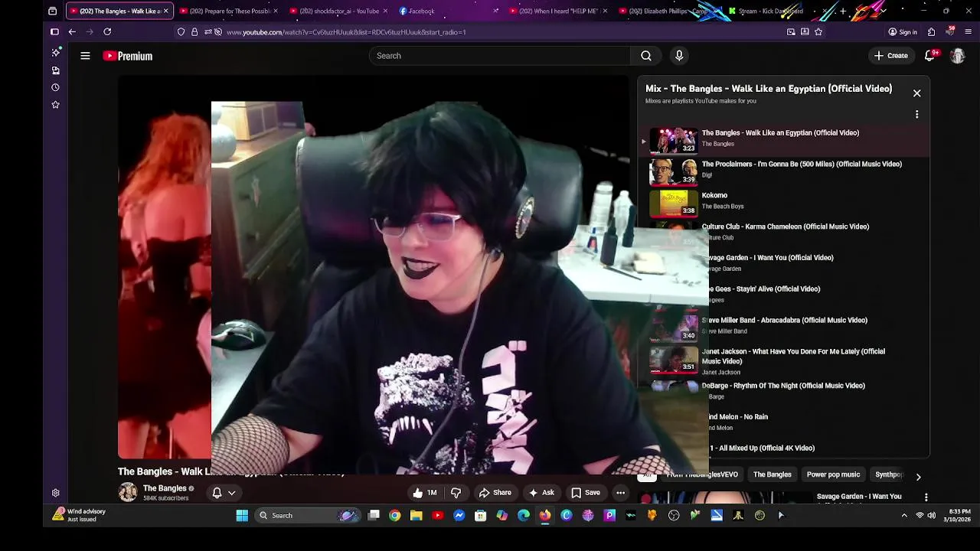This screenshot has width=980, height=551.
Task: Bookmark this page with the star icon
Action: pyautogui.click(x=818, y=32)
